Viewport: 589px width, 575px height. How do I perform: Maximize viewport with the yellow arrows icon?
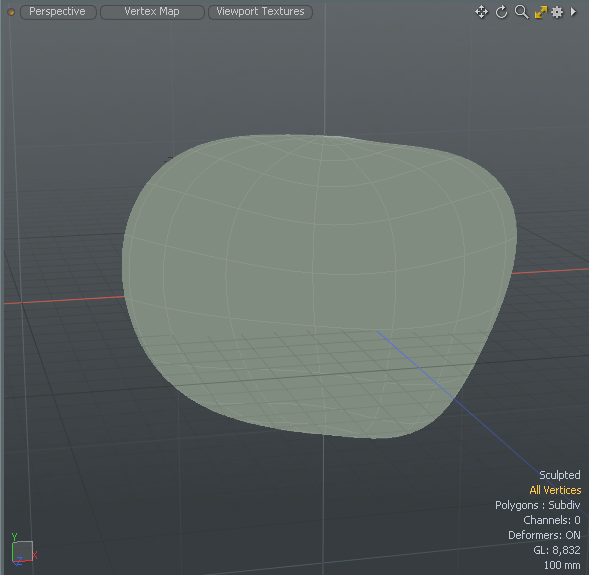tap(541, 12)
